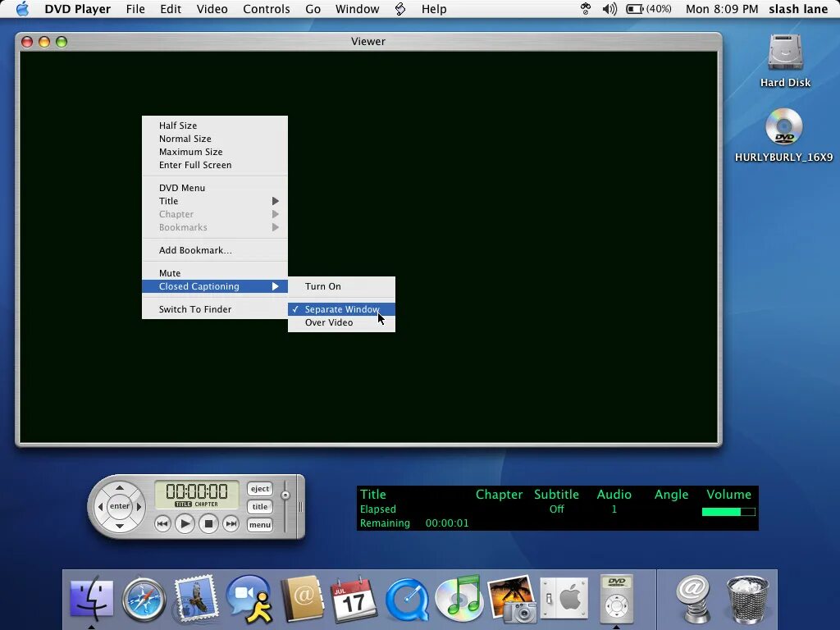840x630 pixels.
Task: Click the title button on controller
Action: pos(260,506)
